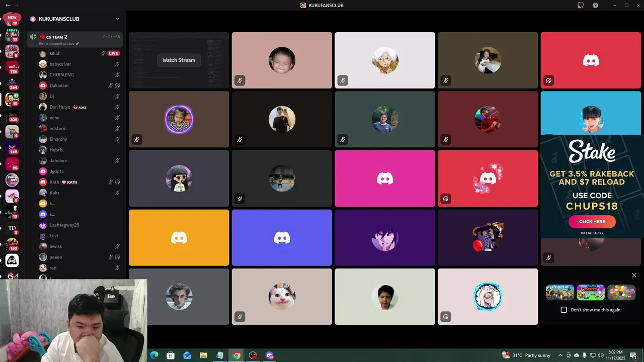
Task: Click the Discord Inbox icon in title bar
Action: (x=581, y=5)
